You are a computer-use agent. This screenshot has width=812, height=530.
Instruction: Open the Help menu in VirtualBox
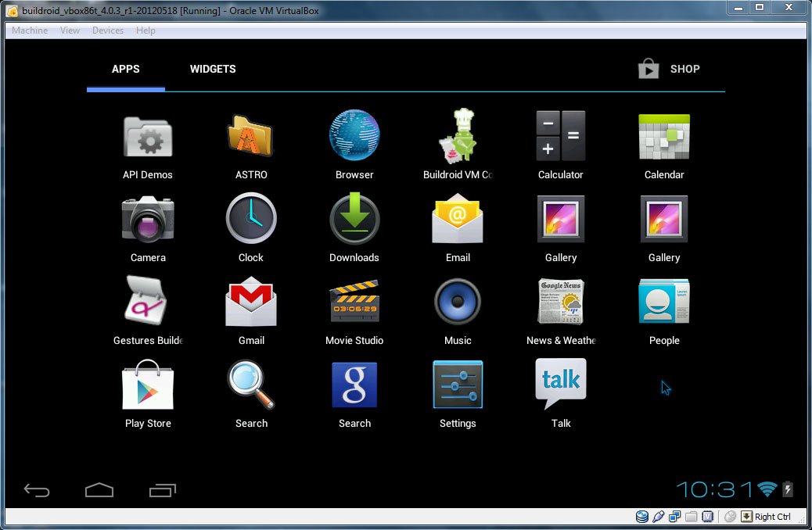[x=146, y=30]
